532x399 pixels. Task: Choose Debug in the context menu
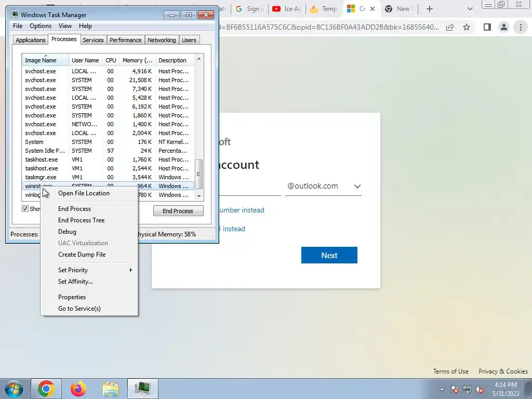(x=67, y=232)
